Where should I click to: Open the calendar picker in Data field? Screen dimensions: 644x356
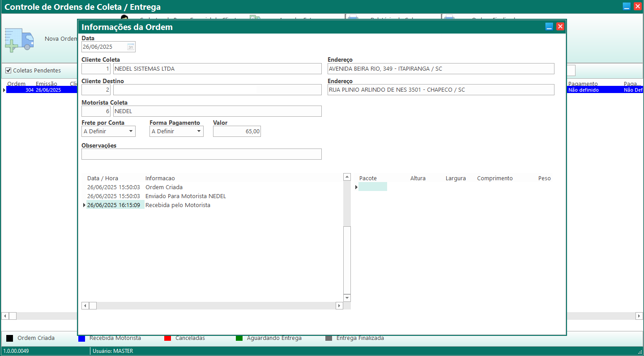pyautogui.click(x=130, y=47)
